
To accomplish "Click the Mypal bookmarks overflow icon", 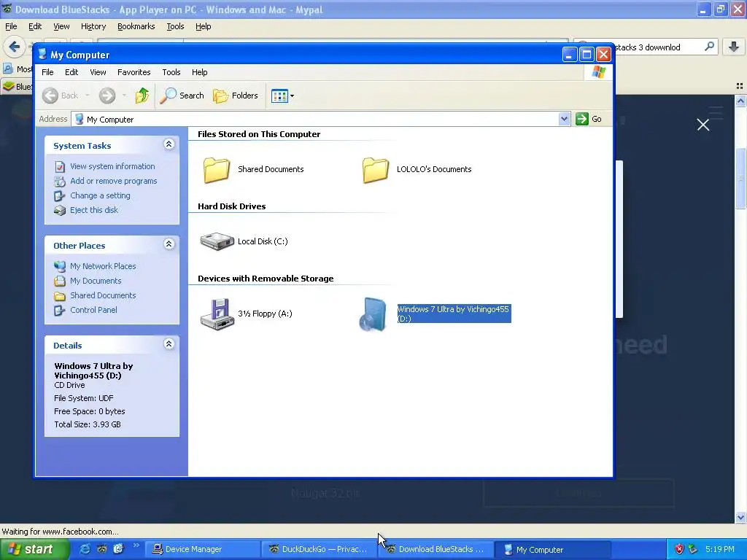I will (x=740, y=86).
